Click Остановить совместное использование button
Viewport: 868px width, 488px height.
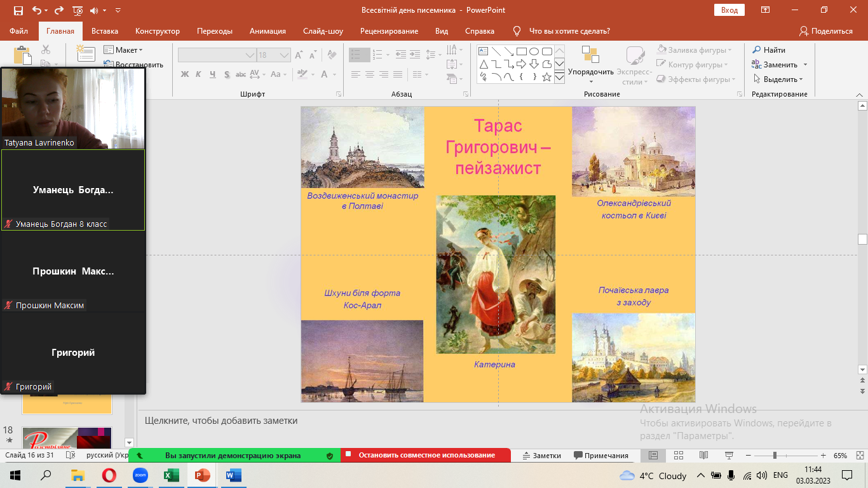pos(426,455)
